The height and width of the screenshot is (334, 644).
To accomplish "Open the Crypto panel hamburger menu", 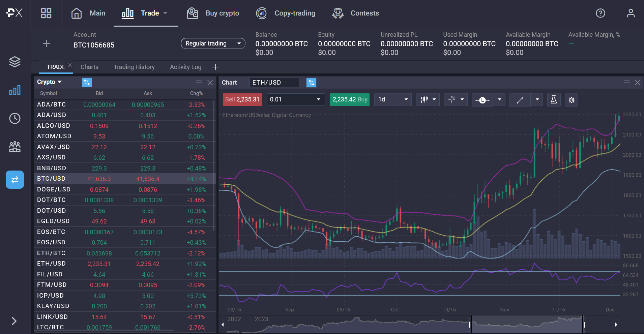I will point(199,82).
